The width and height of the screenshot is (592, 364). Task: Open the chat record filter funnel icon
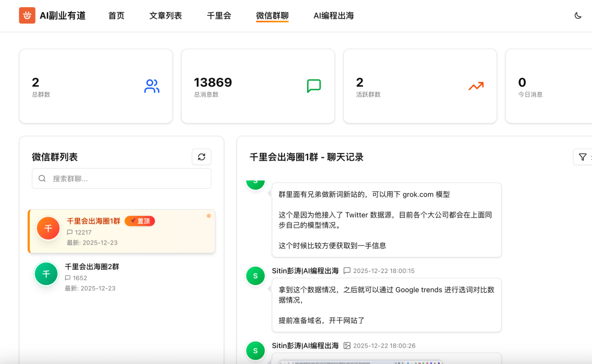[582, 157]
